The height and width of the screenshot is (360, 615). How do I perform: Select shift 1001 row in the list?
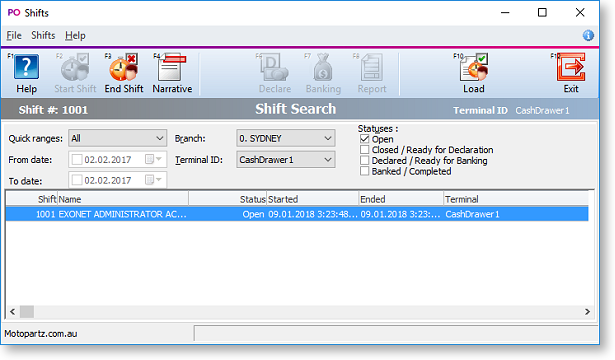click(297, 214)
